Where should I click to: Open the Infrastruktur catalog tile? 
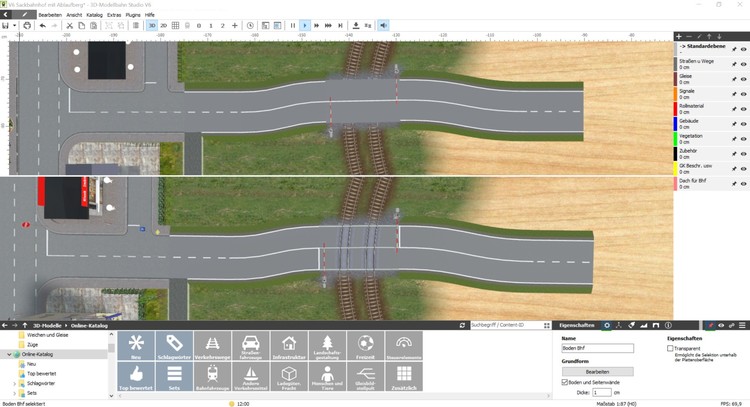click(289, 345)
